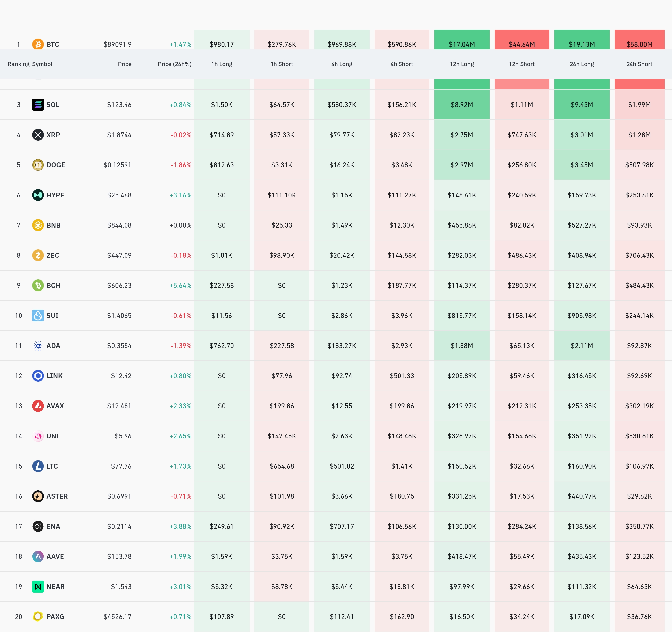The image size is (672, 632).
Task: Sort by 1h Long column header
Action: [x=222, y=64]
